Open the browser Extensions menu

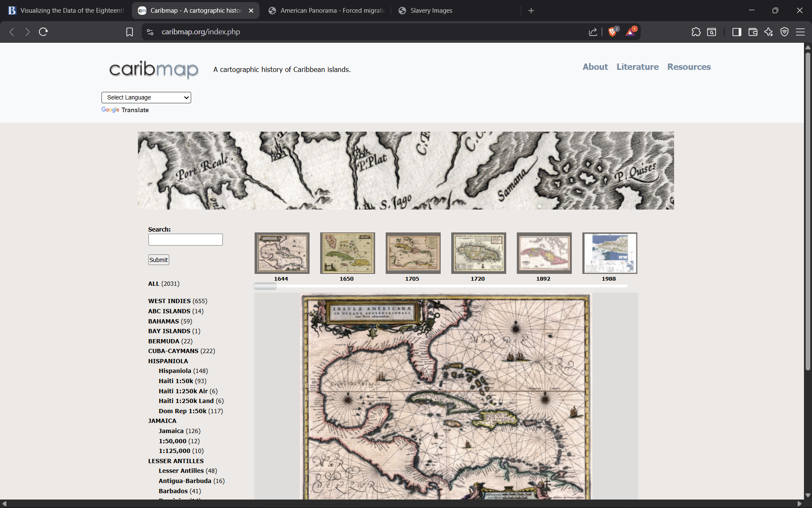click(x=696, y=32)
